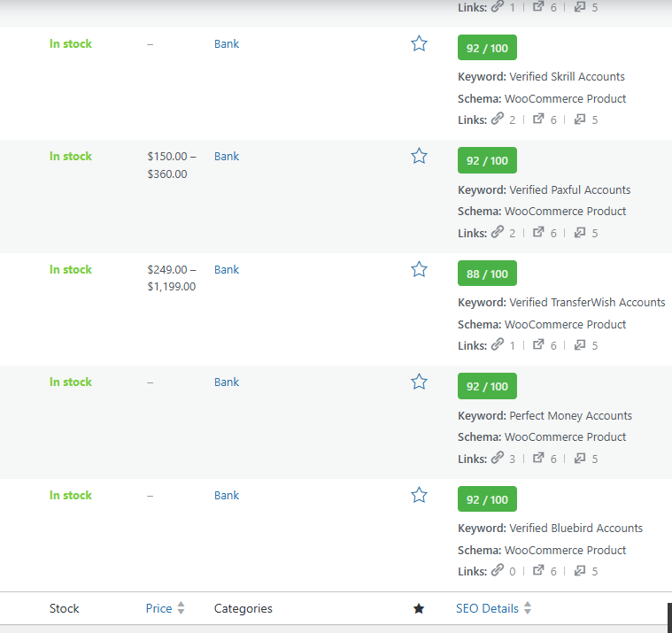Toggle featured star for Verified Skrill Accounts
The width and height of the screenshot is (672, 633).
click(x=419, y=43)
